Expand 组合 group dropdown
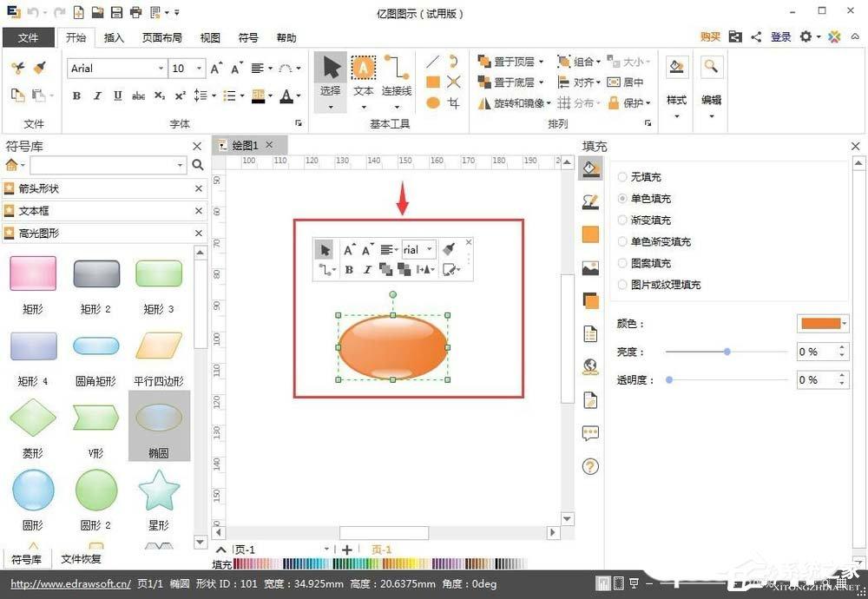 click(x=598, y=62)
